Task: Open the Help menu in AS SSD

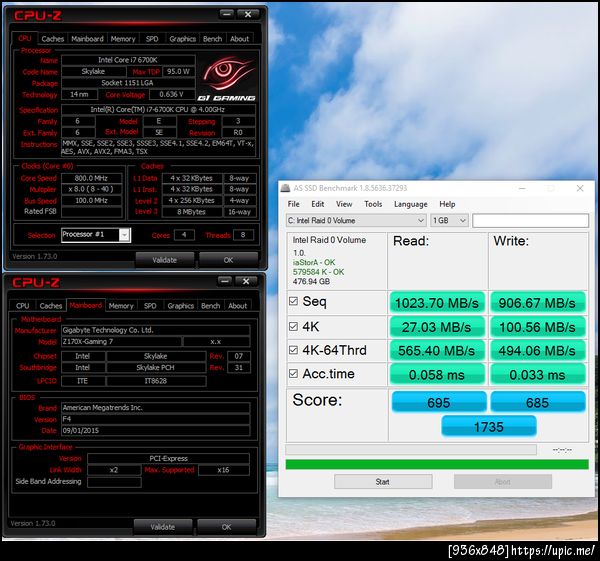Action: [x=447, y=204]
